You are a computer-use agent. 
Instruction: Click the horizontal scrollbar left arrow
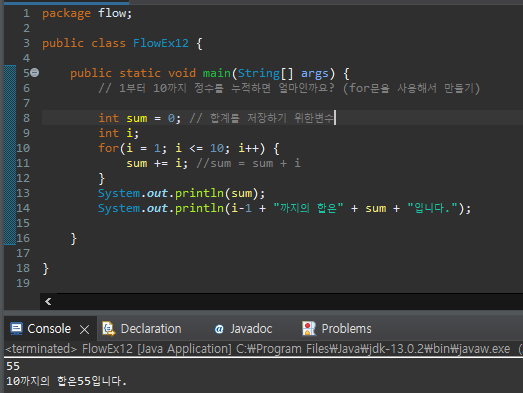(48, 302)
